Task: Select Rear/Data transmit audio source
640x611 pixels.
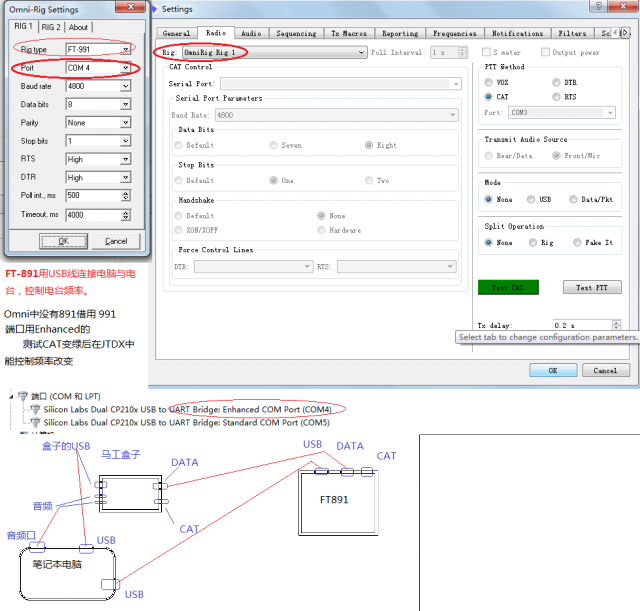Action: 489,156
